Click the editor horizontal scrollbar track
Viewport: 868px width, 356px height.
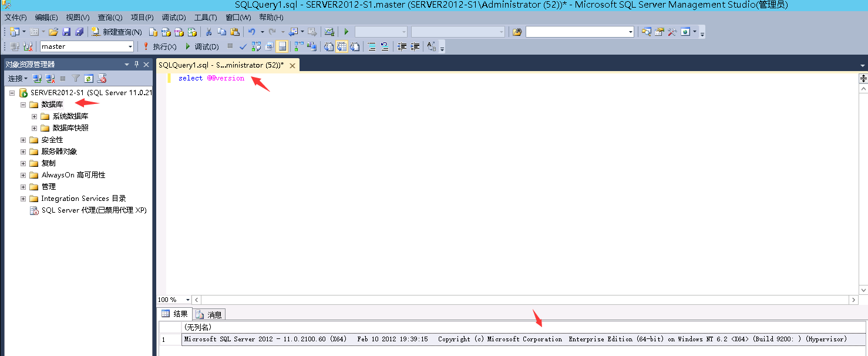(x=524, y=300)
